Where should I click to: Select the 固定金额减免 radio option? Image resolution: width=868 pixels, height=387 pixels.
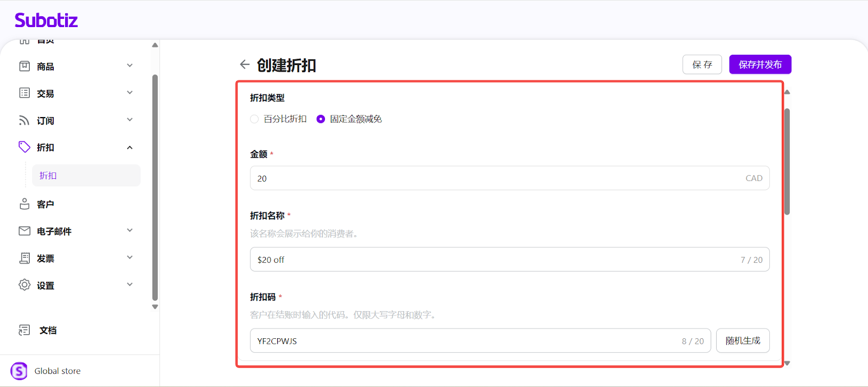coord(321,119)
